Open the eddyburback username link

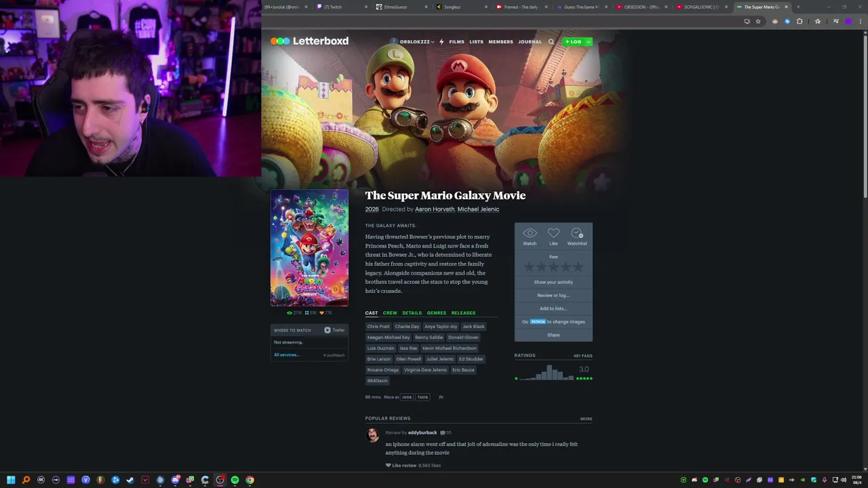coord(422,432)
